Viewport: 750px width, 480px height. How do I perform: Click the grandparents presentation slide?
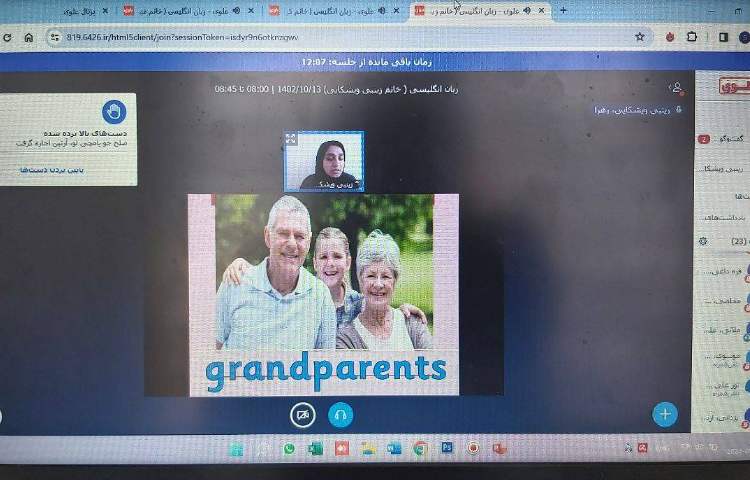[323, 294]
